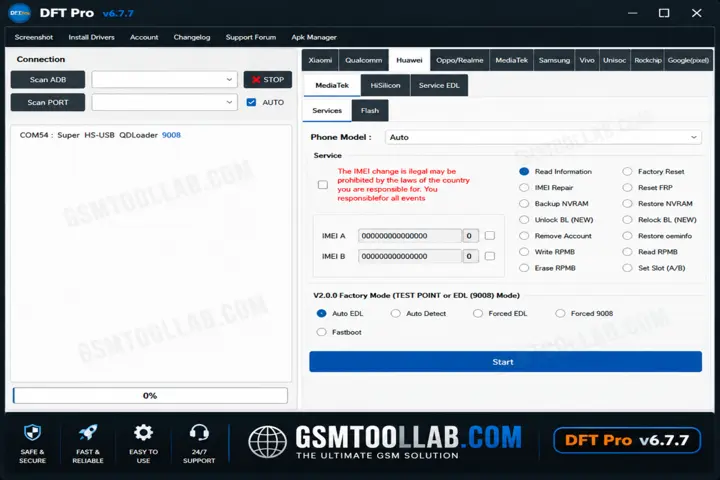Viewport: 720px width, 480px height.
Task: Select Restore oeminfo radio option
Action: coord(627,236)
